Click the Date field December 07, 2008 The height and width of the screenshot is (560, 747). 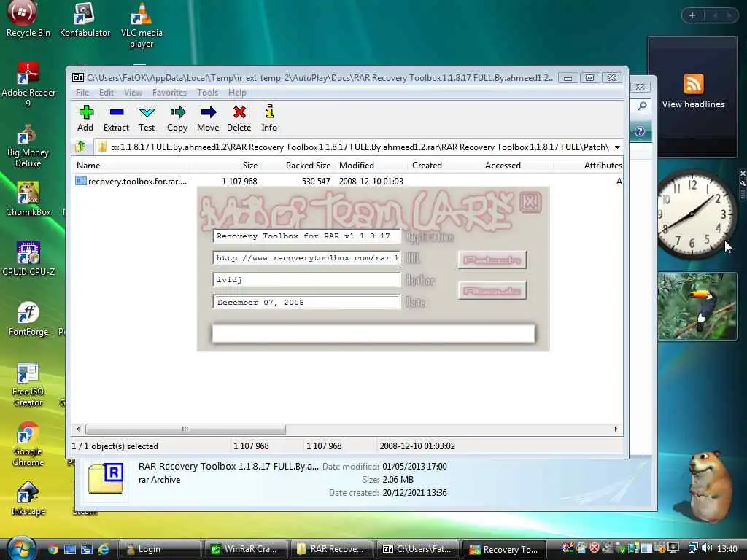tap(306, 303)
